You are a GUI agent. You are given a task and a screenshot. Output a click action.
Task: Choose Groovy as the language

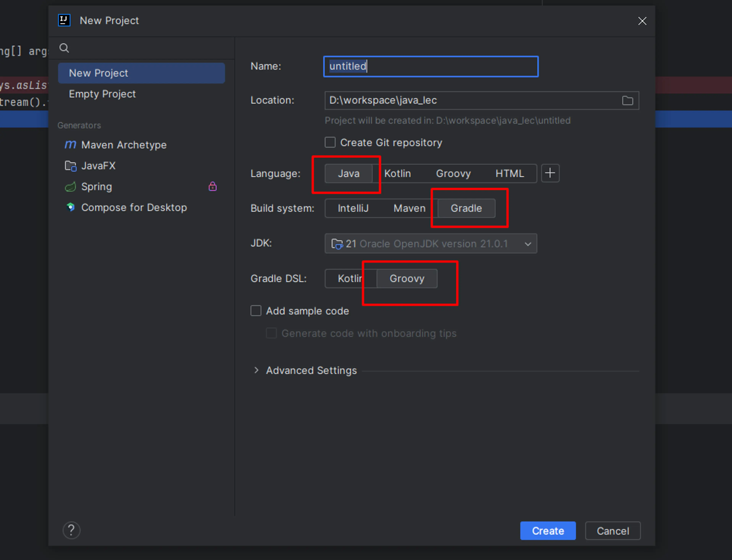[453, 173]
